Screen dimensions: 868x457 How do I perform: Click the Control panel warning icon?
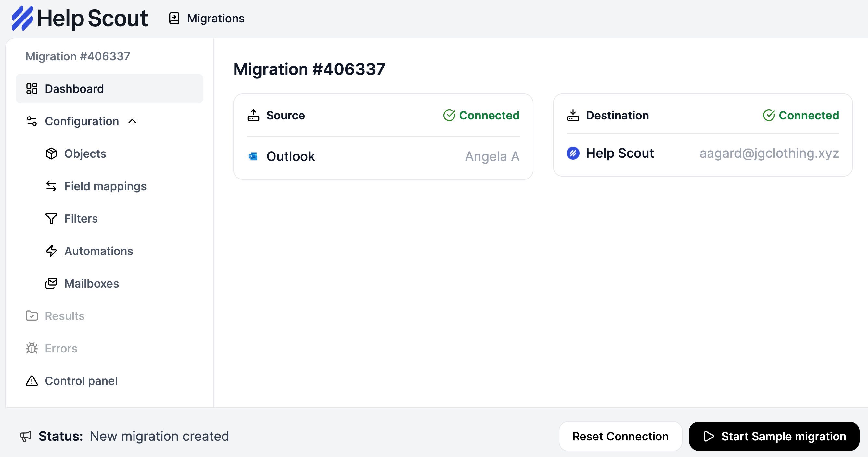point(32,381)
